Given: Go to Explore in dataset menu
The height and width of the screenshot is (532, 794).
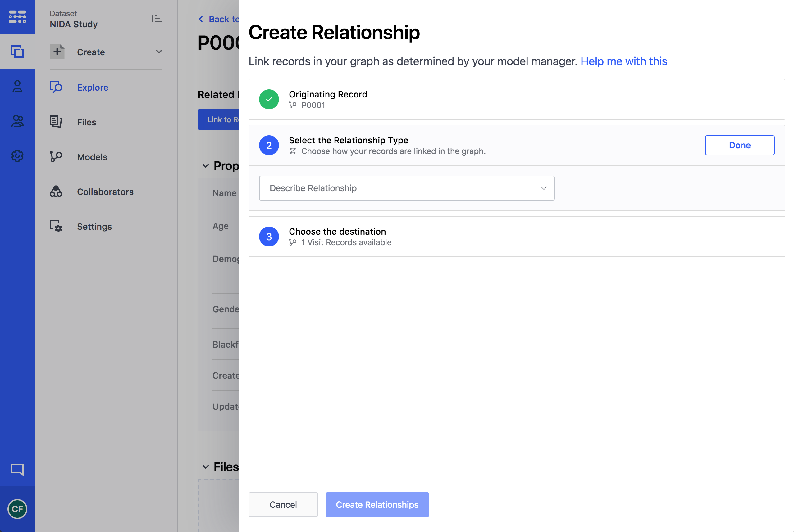Looking at the screenshot, I should point(92,87).
